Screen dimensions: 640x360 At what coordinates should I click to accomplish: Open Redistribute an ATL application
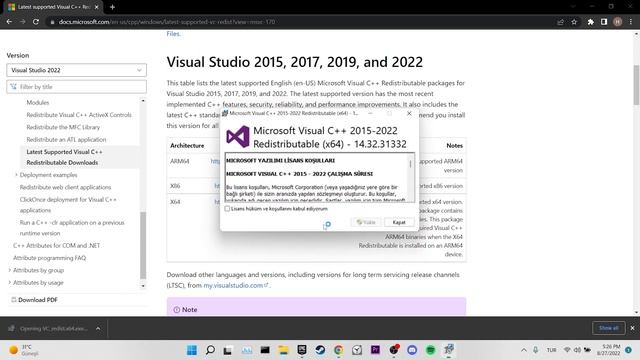(x=66, y=139)
